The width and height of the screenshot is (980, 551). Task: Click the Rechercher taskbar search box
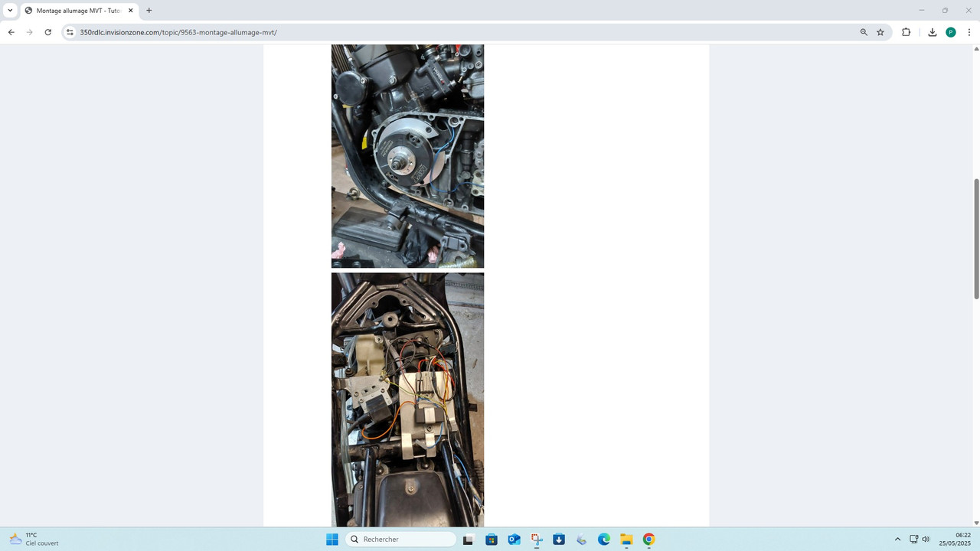coord(401,540)
